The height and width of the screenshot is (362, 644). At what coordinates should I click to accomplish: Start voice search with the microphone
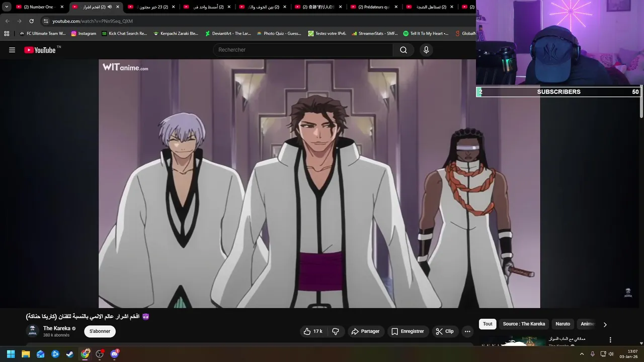pyautogui.click(x=426, y=50)
